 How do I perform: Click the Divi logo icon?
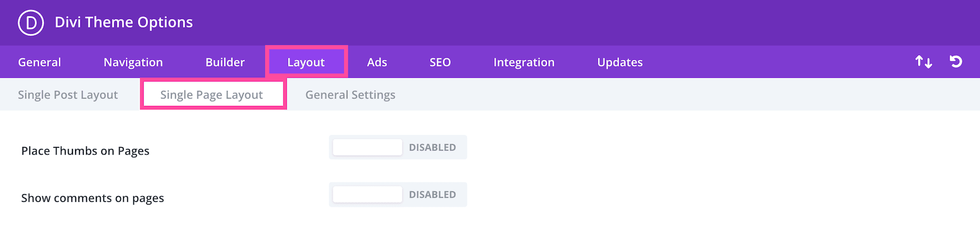[30, 23]
